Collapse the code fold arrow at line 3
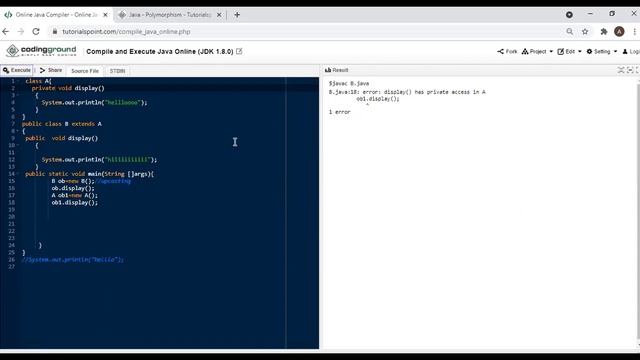 point(18,95)
